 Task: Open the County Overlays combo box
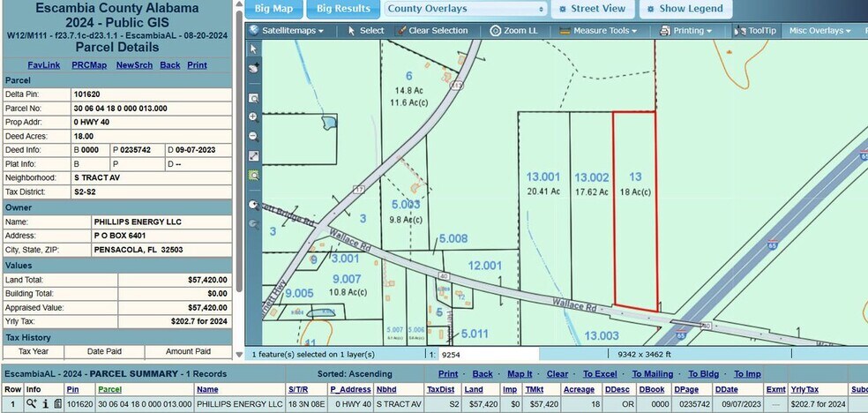tap(466, 9)
